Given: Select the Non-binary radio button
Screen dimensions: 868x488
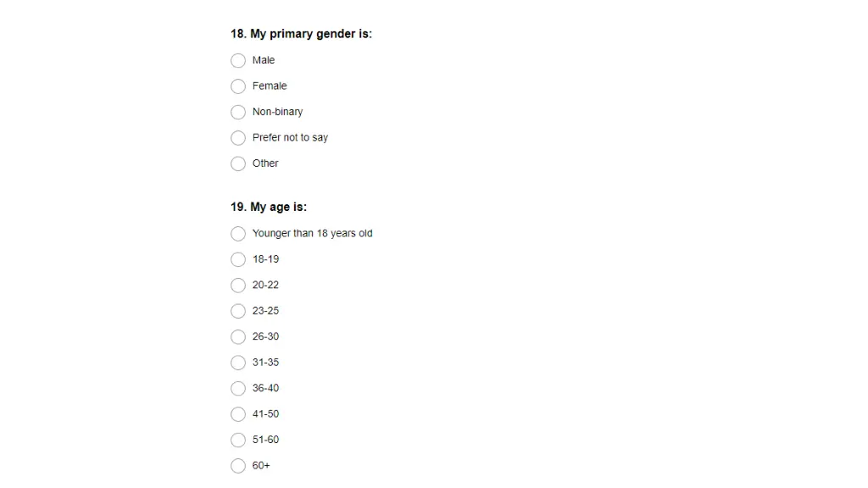Looking at the screenshot, I should (x=238, y=113).
